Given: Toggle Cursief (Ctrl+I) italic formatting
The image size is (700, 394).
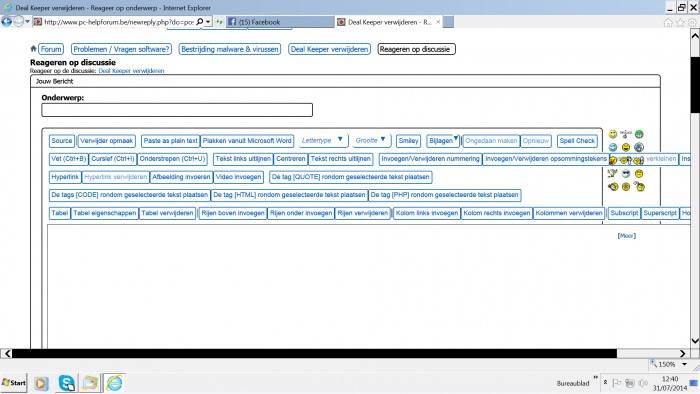Looking at the screenshot, I should [112, 159].
